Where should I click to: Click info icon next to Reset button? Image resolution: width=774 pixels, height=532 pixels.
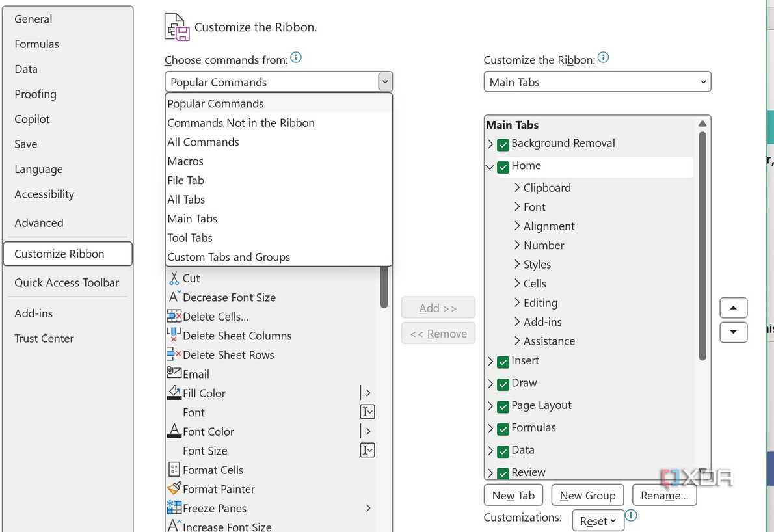631,516
